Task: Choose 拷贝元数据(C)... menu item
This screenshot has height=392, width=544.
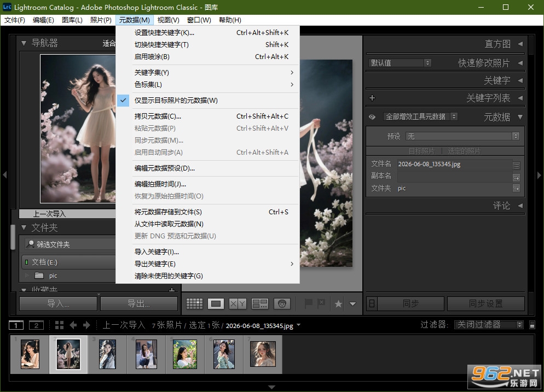Action: click(207, 116)
